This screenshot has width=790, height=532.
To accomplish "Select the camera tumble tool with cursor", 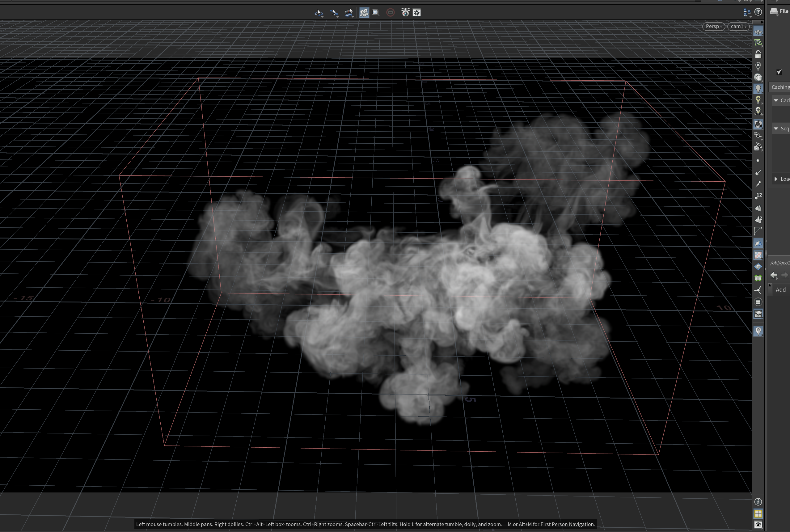I will tap(349, 13).
